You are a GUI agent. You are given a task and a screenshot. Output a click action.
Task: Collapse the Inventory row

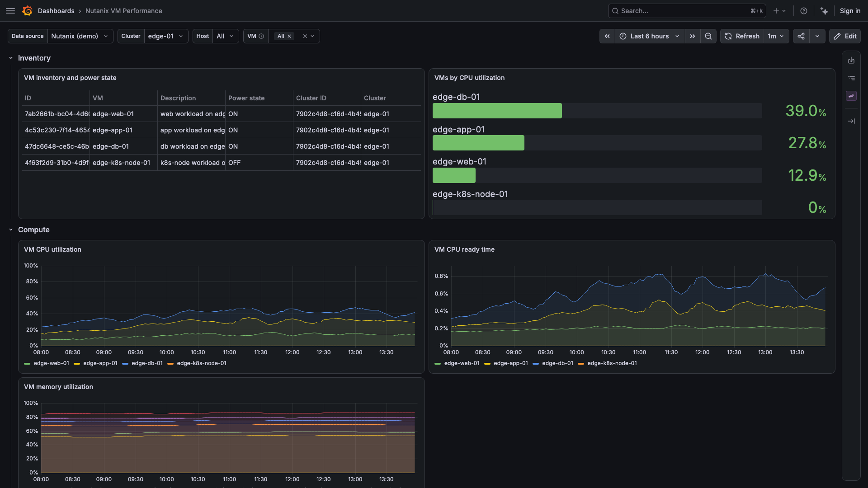[x=11, y=58]
